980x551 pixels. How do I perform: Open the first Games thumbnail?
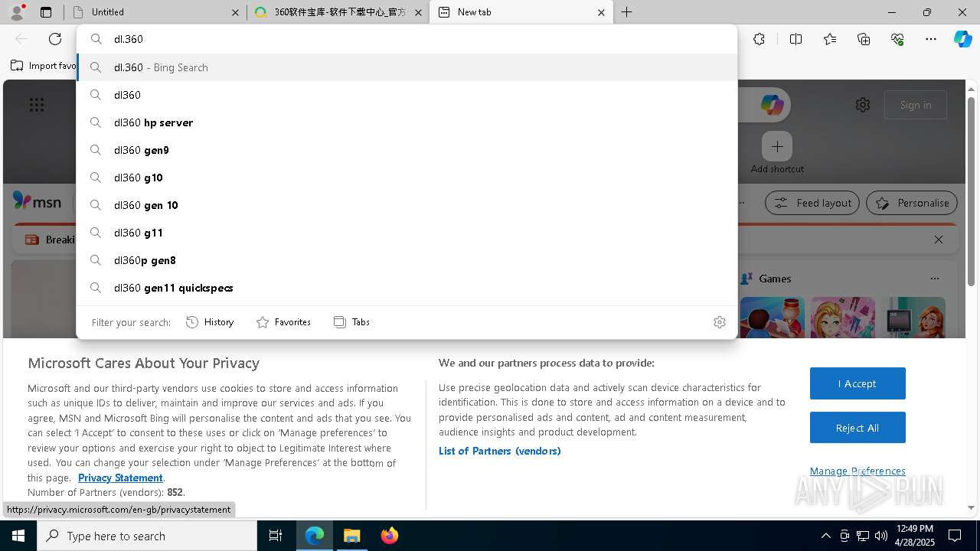pos(773,317)
